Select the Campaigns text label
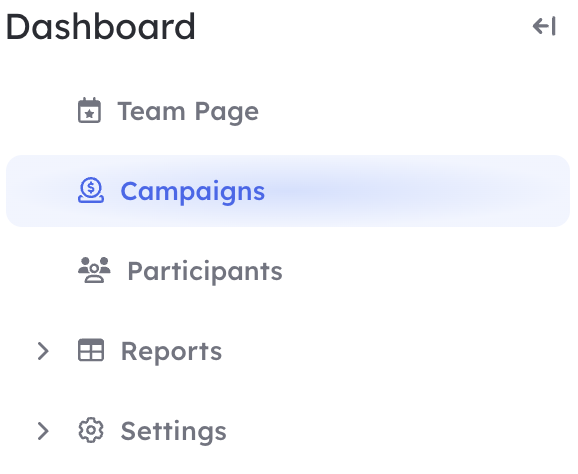This screenshot has width=578, height=474. pyautogui.click(x=193, y=192)
